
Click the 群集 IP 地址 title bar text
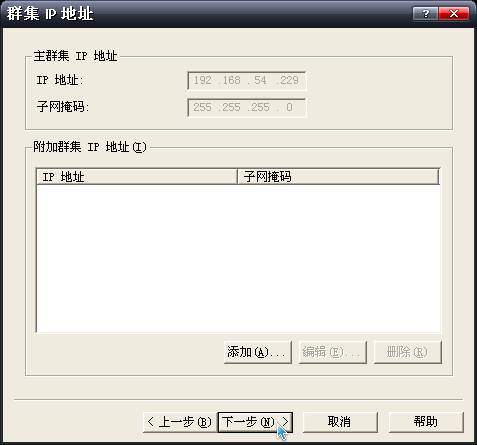tap(50, 14)
